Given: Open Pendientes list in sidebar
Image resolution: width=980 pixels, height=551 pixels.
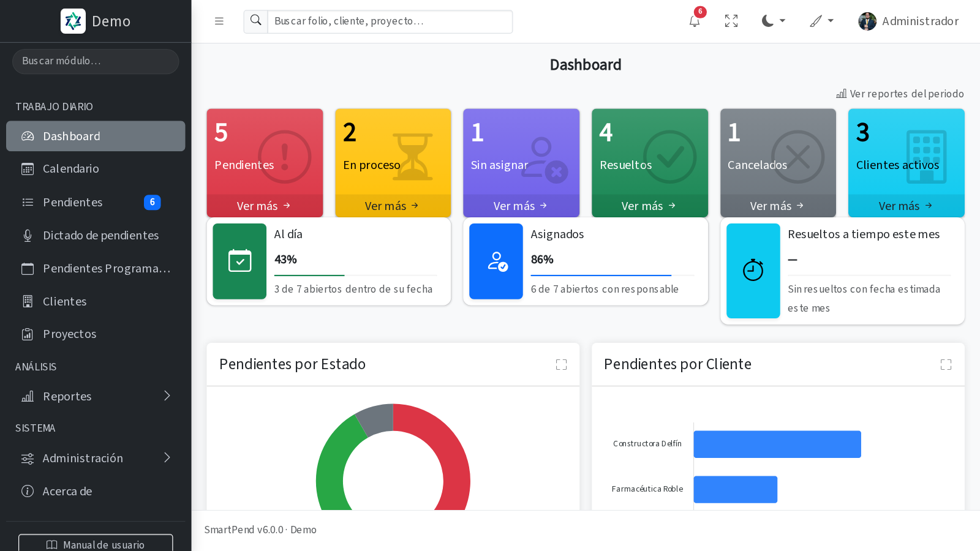Looking at the screenshot, I should point(96,202).
